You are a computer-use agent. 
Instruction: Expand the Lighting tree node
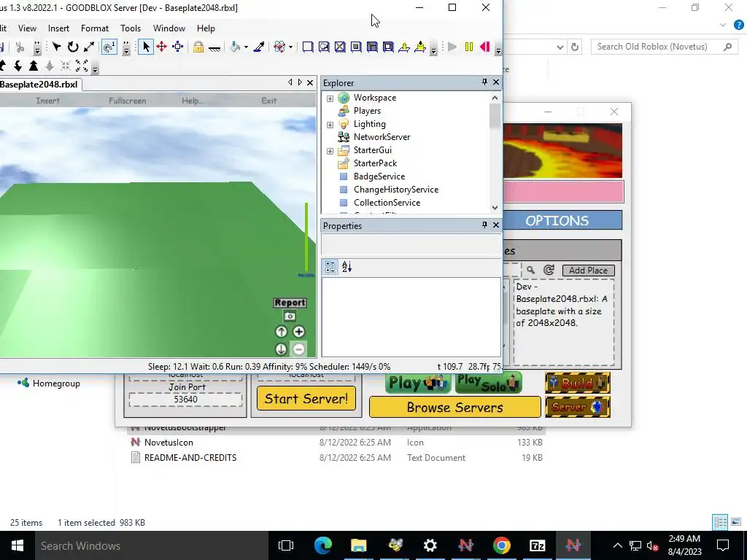click(330, 124)
